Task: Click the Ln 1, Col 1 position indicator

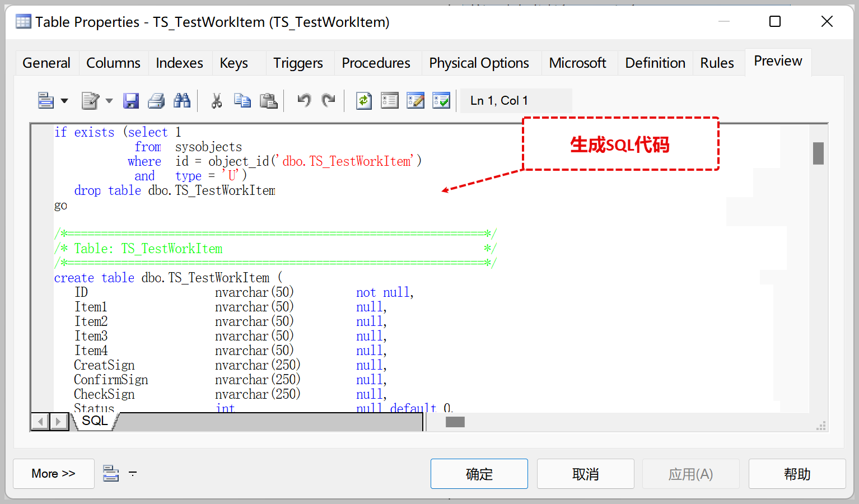Action: (516, 101)
